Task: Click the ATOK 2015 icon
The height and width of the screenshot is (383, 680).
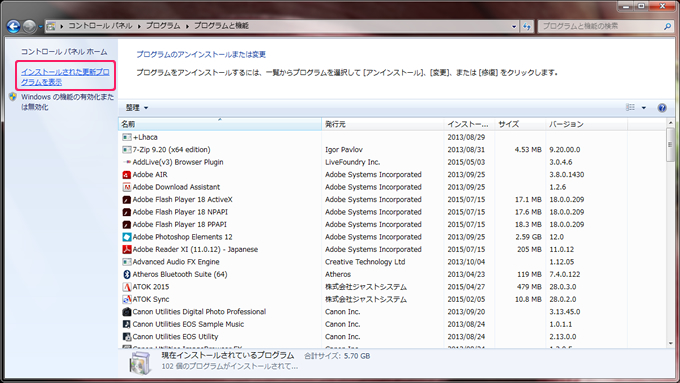Action: pos(127,287)
